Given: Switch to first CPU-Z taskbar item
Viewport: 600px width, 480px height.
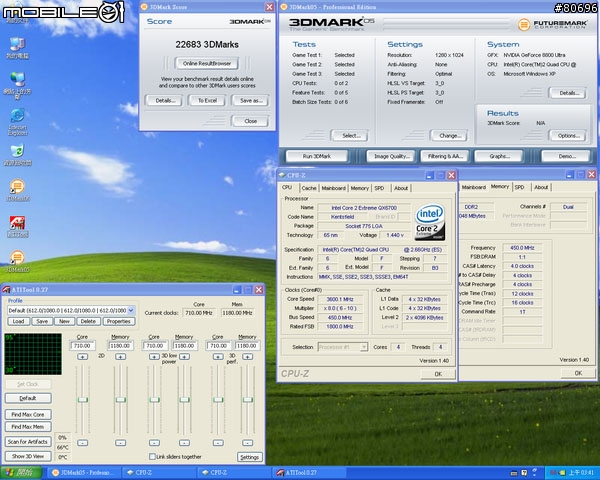Looking at the screenshot, I should [x=159, y=473].
